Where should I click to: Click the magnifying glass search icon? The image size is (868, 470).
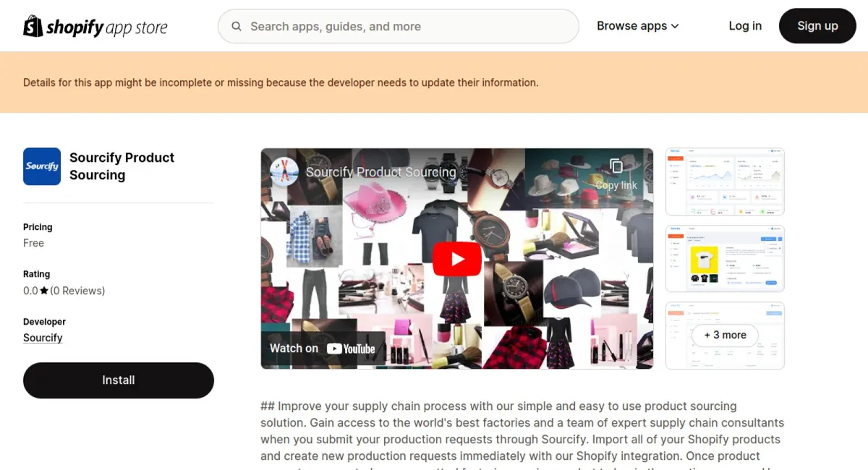click(x=236, y=26)
